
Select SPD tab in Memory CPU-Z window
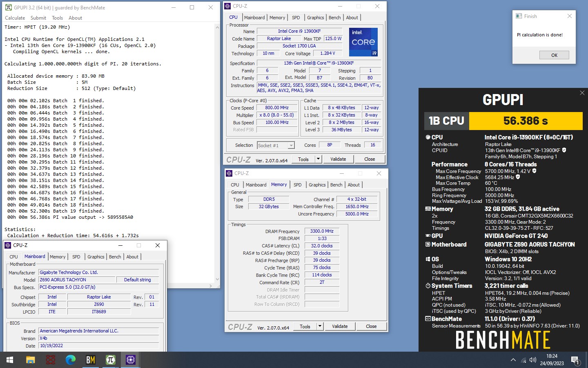298,185
